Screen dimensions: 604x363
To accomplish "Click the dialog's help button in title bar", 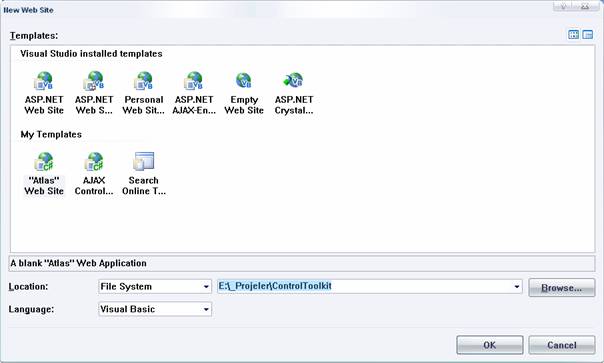I will click(564, 6).
